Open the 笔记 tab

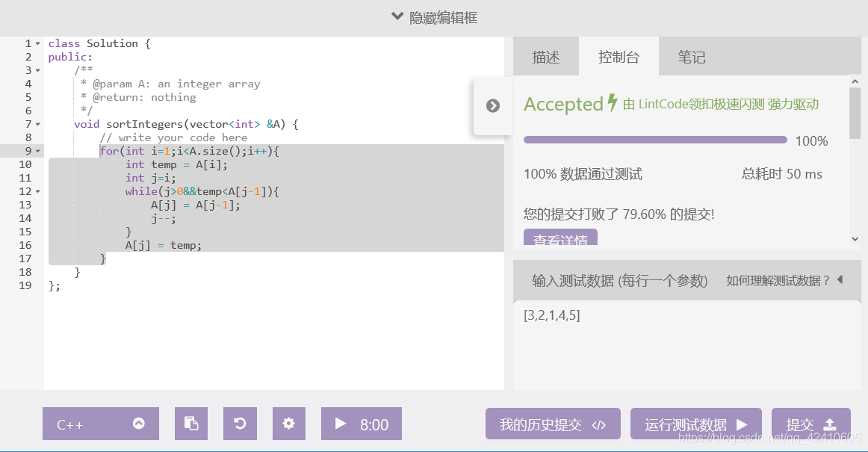click(692, 56)
